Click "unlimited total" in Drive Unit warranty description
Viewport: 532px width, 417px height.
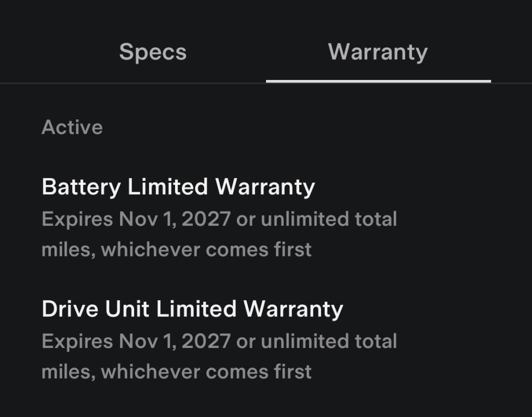[329, 342]
